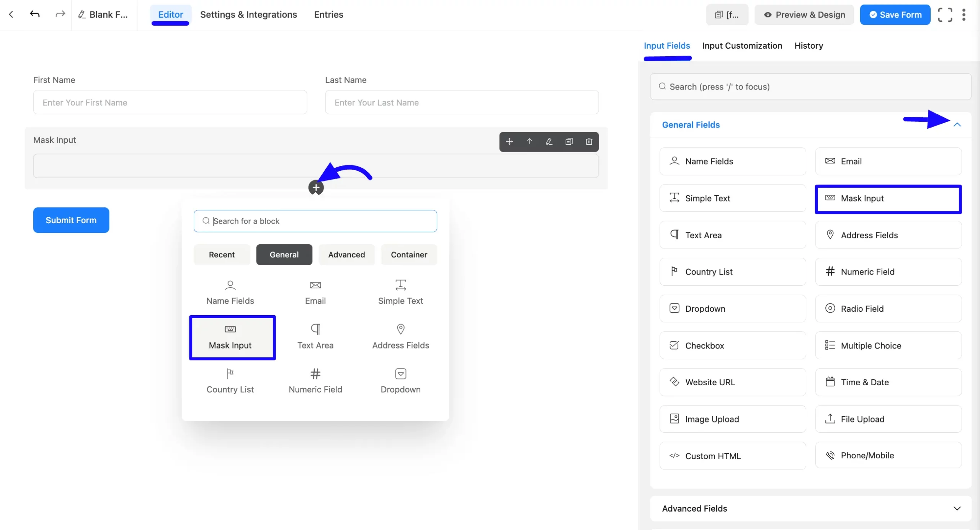Image resolution: width=980 pixels, height=530 pixels.
Task: Click the plus insert-field button below Mask Input
Action: click(316, 188)
